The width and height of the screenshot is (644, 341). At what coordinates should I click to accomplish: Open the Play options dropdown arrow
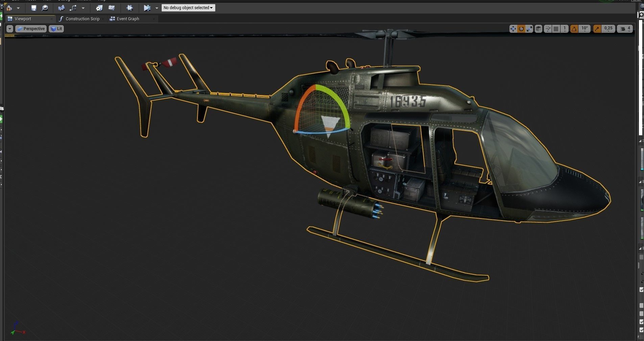157,8
